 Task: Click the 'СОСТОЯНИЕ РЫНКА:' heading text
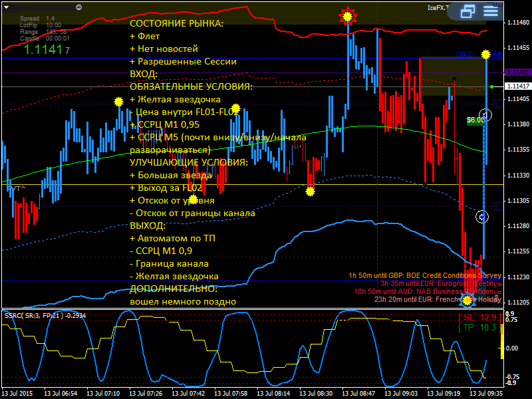point(176,23)
